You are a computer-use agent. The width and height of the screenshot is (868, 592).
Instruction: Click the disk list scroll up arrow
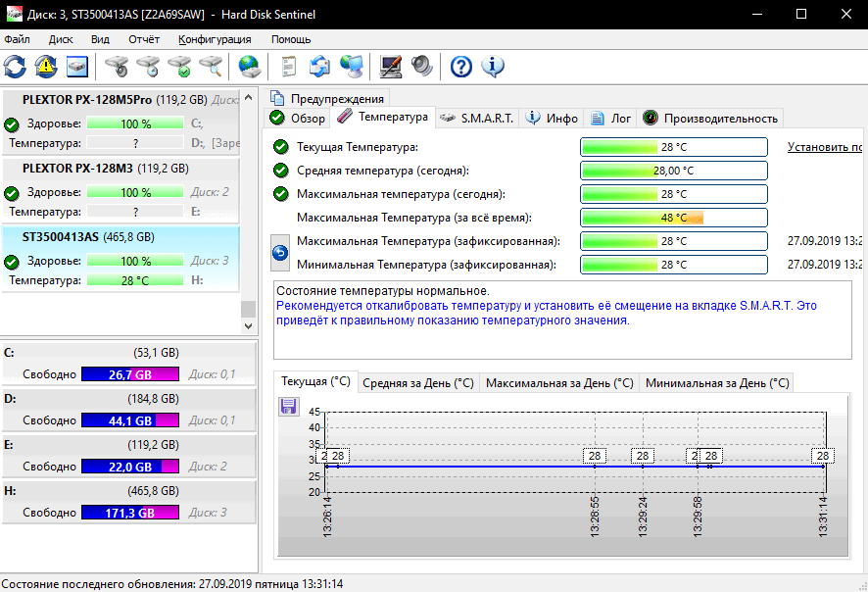[x=249, y=97]
